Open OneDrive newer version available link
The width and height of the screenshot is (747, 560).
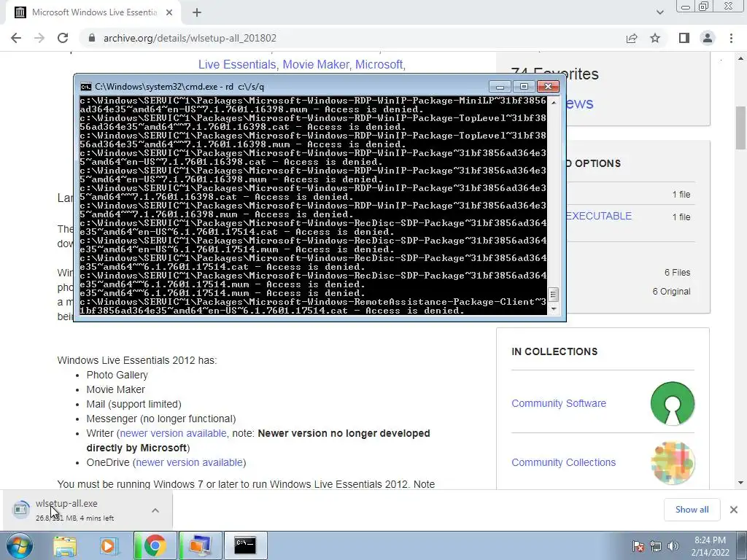tap(190, 462)
